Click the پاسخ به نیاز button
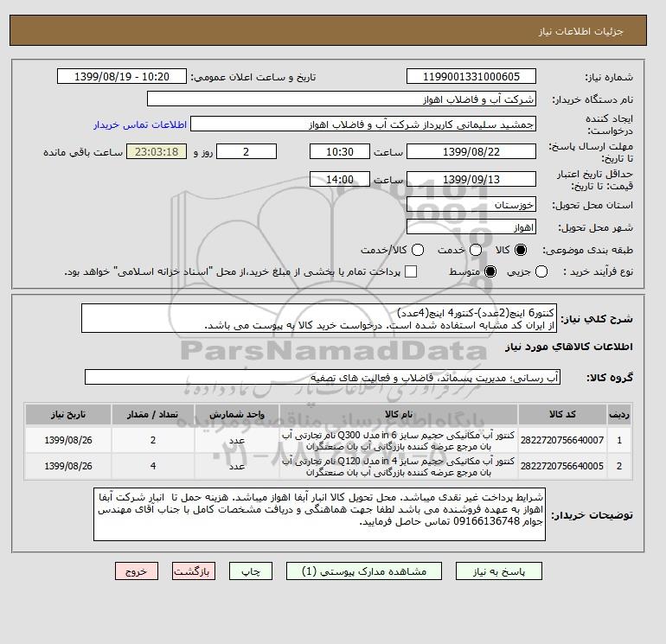Image resolution: width=666 pixels, height=644 pixels. (x=499, y=571)
